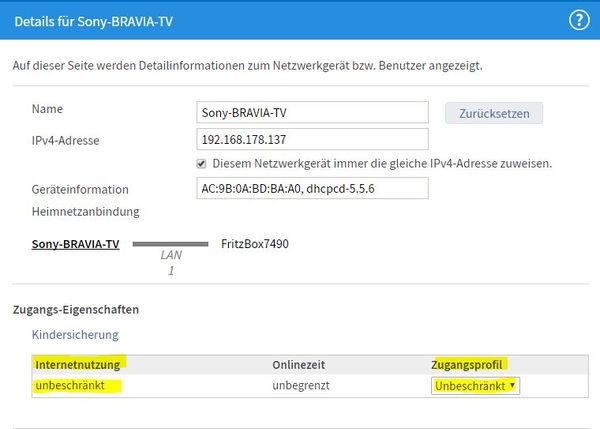The height and width of the screenshot is (429, 600).
Task: Click the Geräteinformation field
Action: click(x=312, y=188)
